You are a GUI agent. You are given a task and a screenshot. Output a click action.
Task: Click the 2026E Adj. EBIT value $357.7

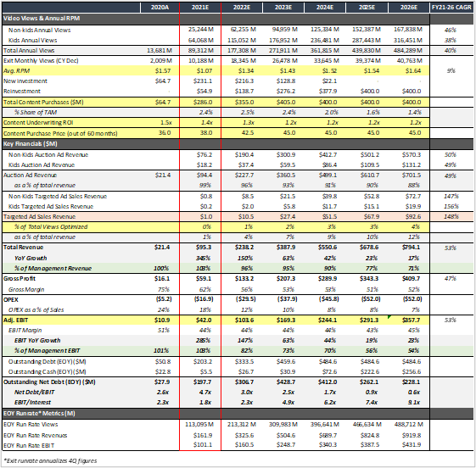411,320
